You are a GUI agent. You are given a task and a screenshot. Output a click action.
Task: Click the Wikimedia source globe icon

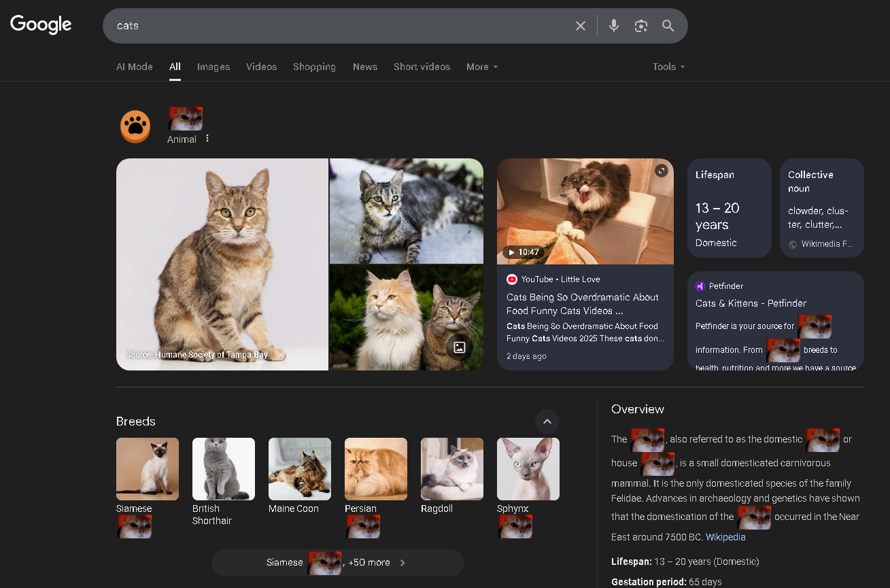point(793,244)
